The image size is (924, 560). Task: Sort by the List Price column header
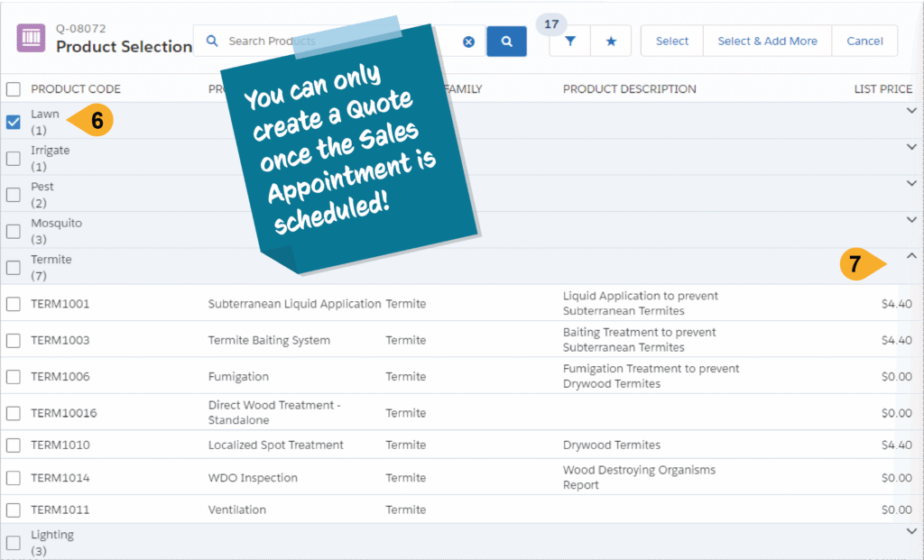[x=882, y=89]
